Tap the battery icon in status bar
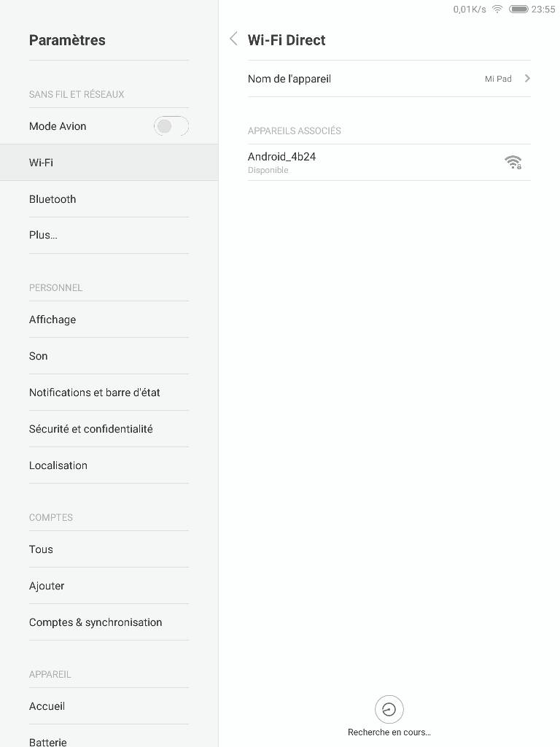Viewport: 560px width, 747px height. pos(518,9)
